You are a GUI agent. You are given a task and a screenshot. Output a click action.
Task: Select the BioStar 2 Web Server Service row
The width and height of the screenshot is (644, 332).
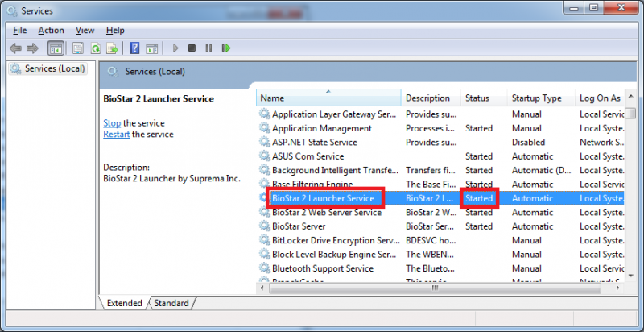click(x=326, y=213)
